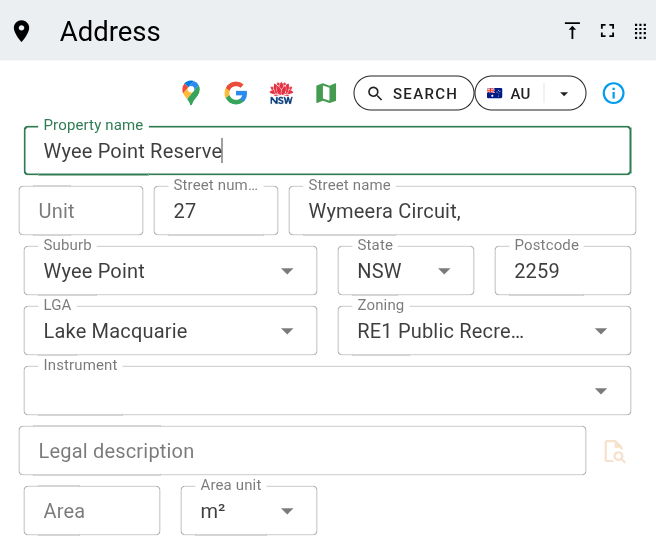Click the Google search icon

(x=236, y=93)
